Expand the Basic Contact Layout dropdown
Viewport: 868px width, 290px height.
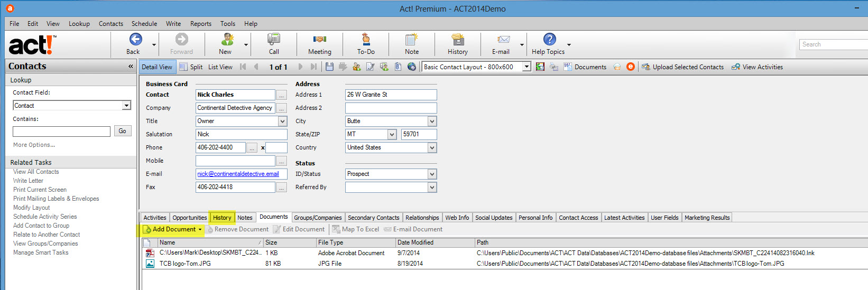tap(527, 67)
